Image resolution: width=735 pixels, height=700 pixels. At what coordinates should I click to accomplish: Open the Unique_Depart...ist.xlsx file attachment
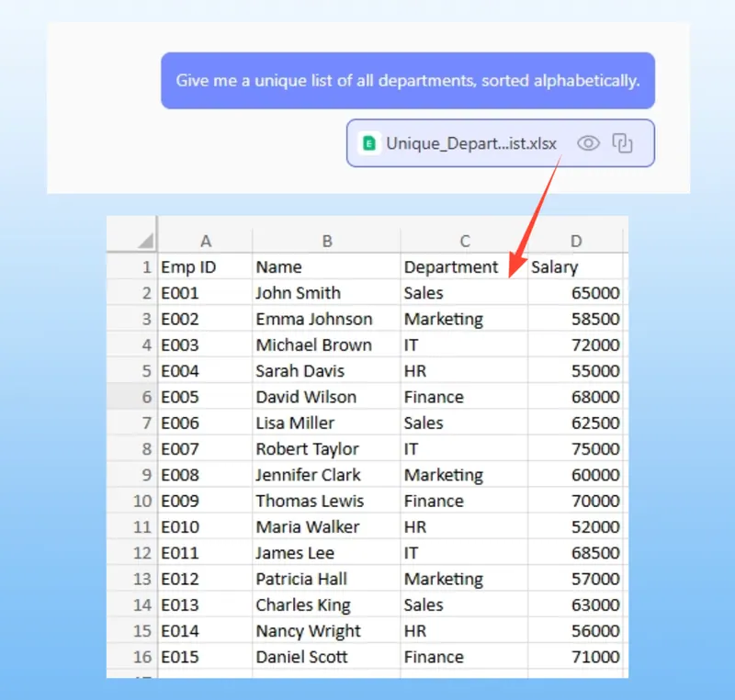(471, 143)
